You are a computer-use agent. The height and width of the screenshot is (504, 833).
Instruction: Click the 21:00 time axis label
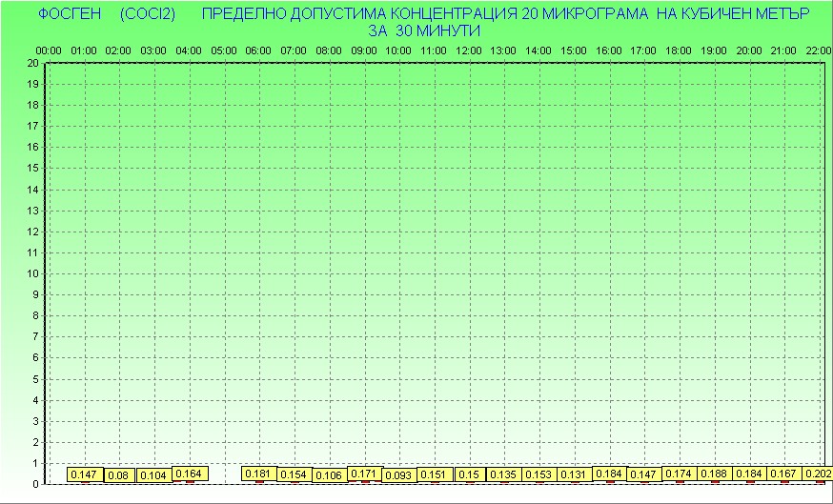coord(783,51)
